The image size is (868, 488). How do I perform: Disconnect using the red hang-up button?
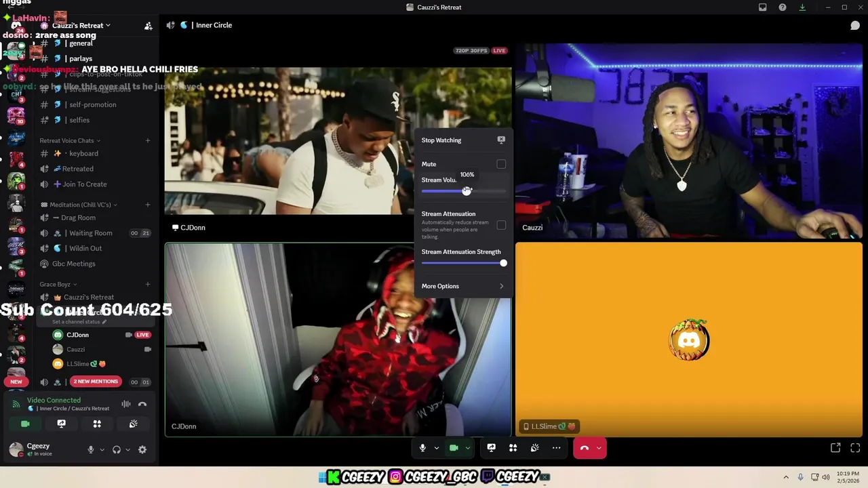pyautogui.click(x=584, y=448)
